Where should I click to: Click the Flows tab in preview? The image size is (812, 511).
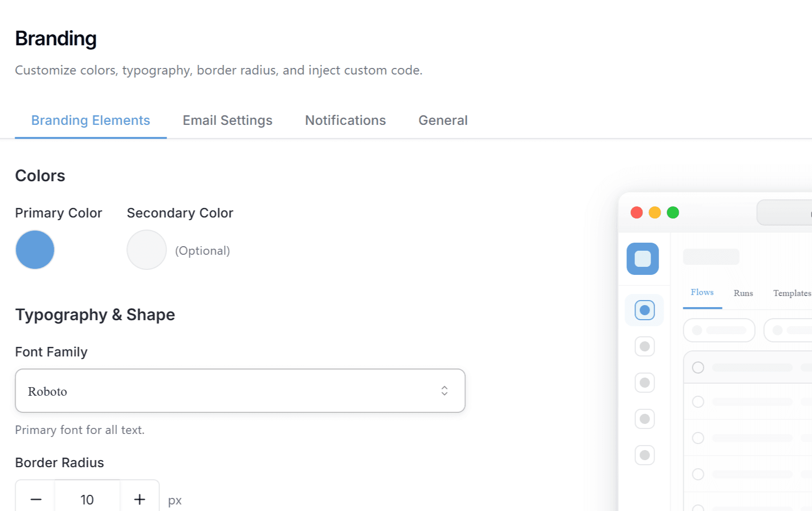pos(702,293)
